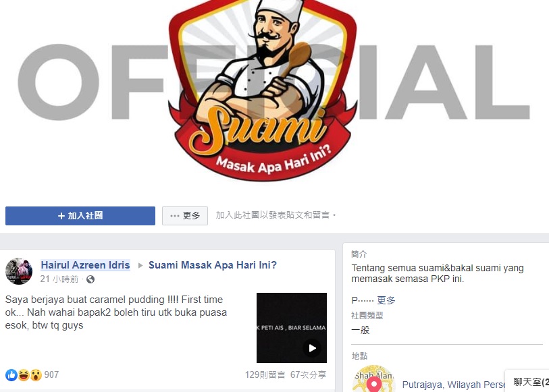Open Putrajaya, Wilayah location link
Screen dimensions: 549x392
[x=454, y=385]
